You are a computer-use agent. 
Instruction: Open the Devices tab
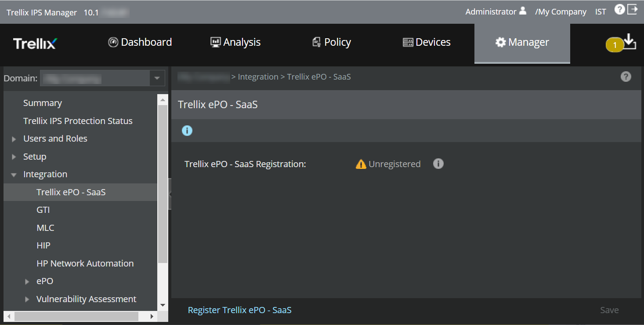point(427,42)
